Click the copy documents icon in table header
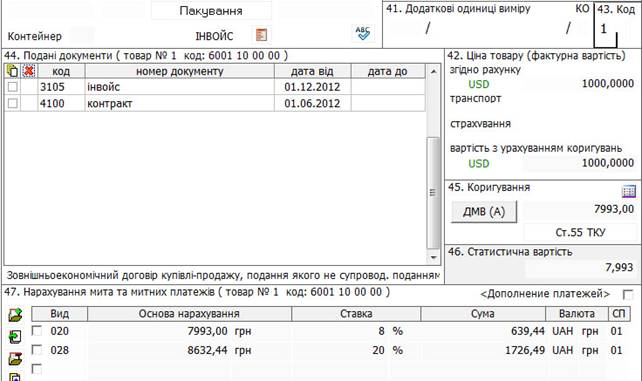Screen dimensions: 642x381 click(12, 71)
